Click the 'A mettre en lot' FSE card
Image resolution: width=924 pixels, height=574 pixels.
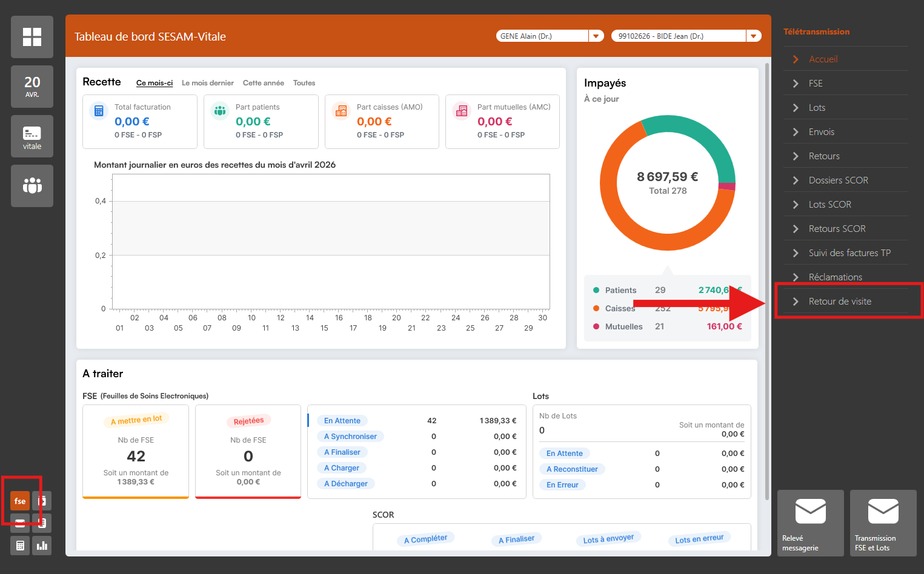click(x=136, y=451)
